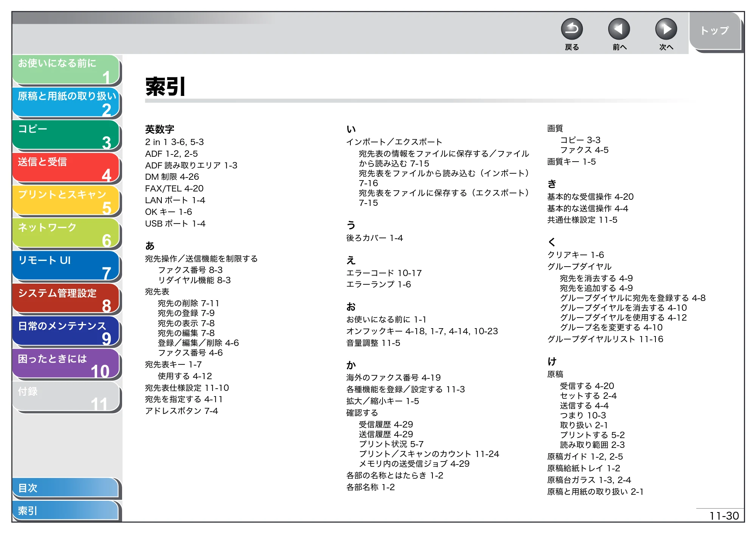Open chapter 1 お使いになる前に tab
The width and height of the screenshot is (756, 534).
66,70
